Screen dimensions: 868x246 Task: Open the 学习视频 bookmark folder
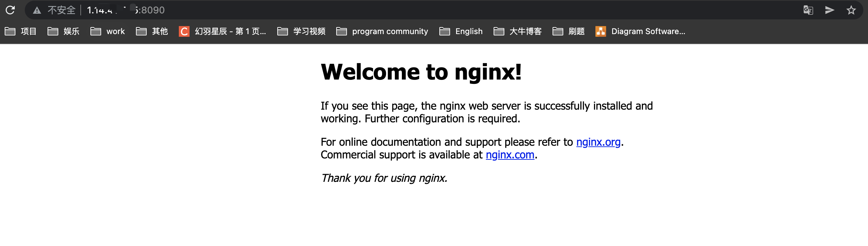301,31
